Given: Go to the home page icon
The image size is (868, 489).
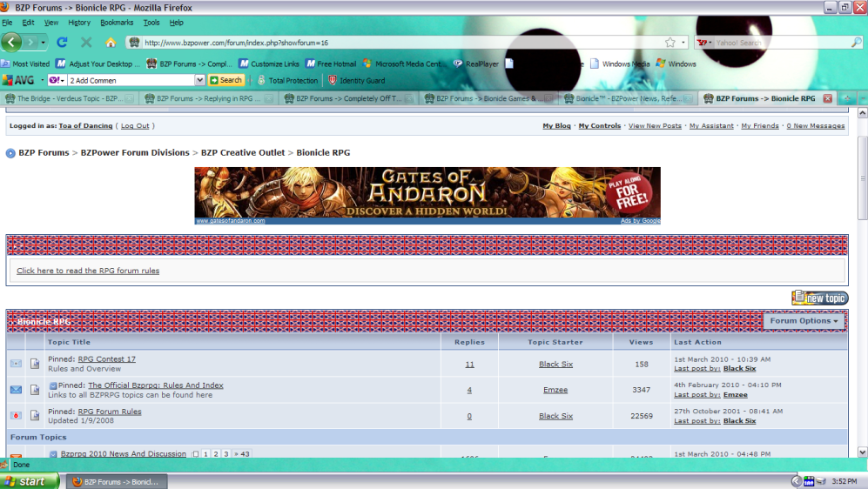Looking at the screenshot, I should point(111,42).
